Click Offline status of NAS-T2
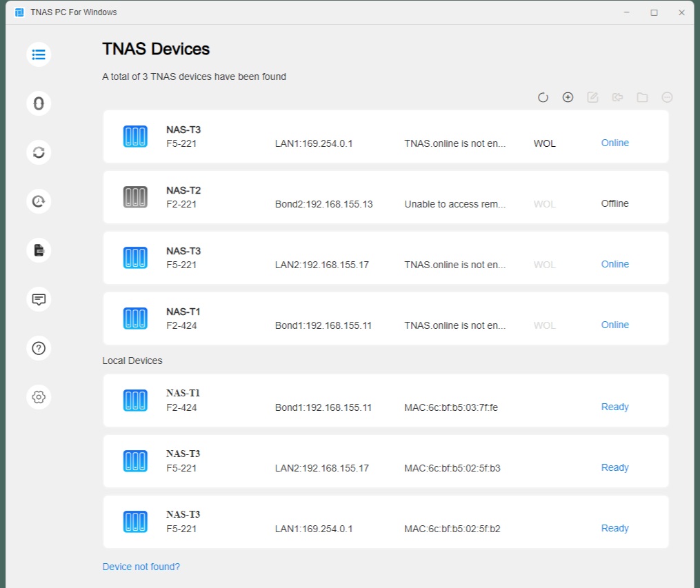The width and height of the screenshot is (700, 588). 614,203
